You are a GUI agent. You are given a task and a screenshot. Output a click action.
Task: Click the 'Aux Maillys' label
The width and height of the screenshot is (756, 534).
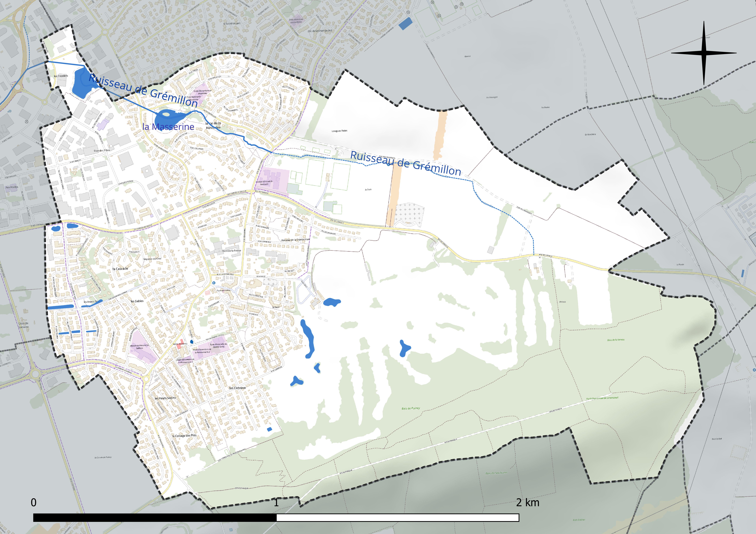pyautogui.click(x=12, y=187)
